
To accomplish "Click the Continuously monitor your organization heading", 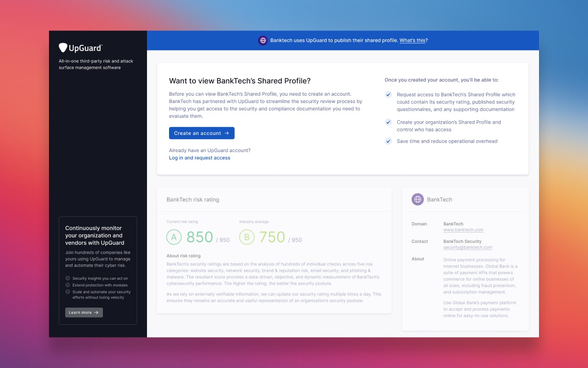I will (95, 236).
